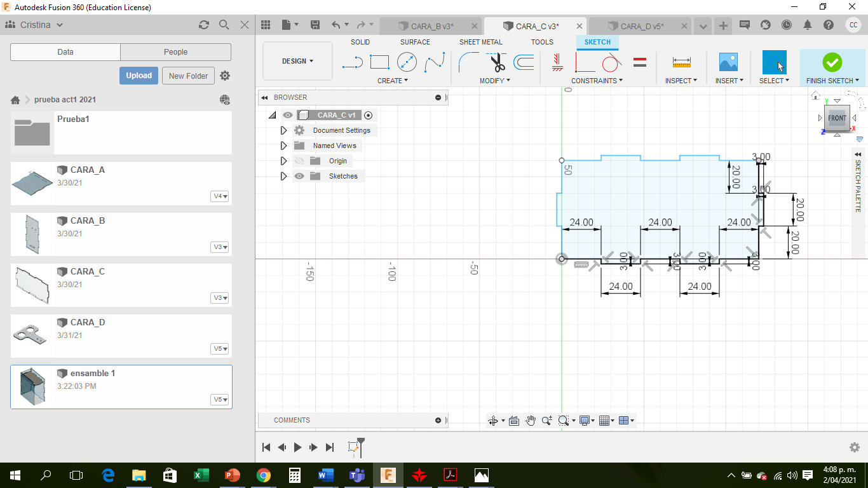Open the prueba act1 2021 breadcrumb
Viewport: 868px width, 488px height.
tap(65, 100)
